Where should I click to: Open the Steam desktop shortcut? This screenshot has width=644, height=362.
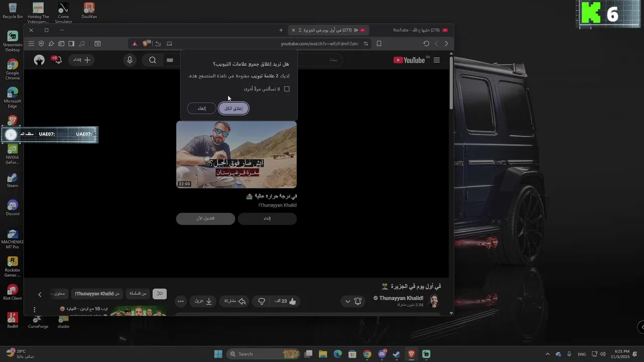point(13,180)
